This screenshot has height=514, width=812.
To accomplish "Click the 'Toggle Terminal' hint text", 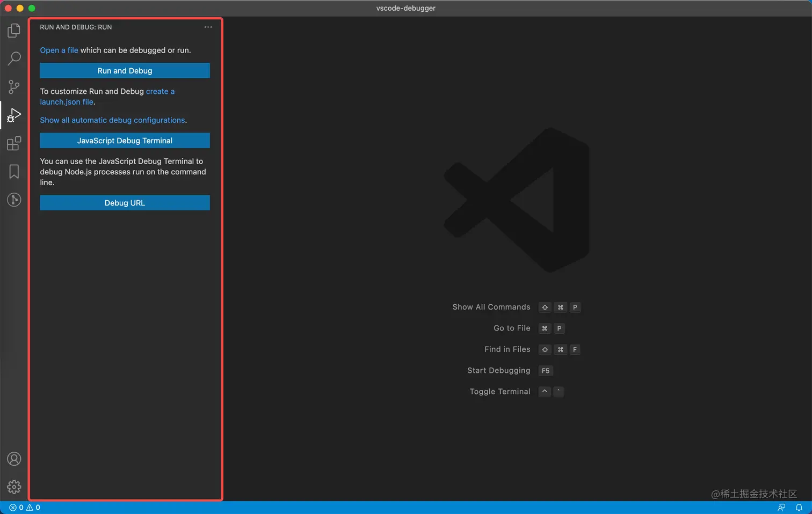I will click(x=500, y=392).
